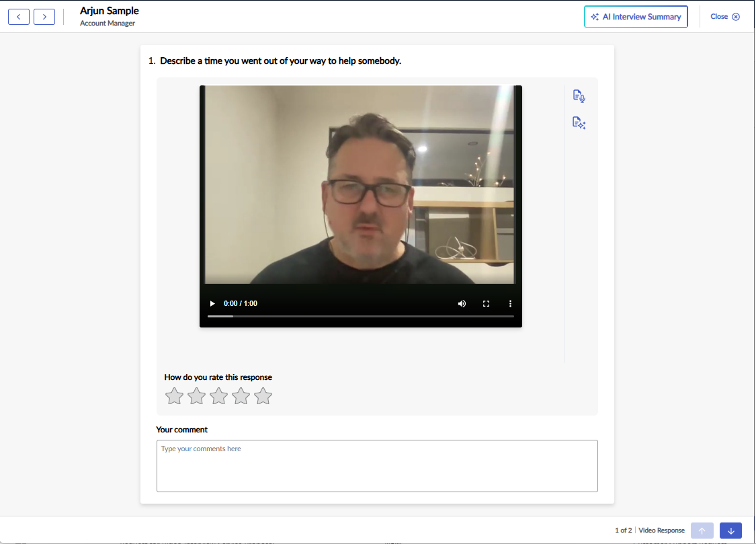Select the video time readout 0:00 / 1:00

tap(241, 303)
